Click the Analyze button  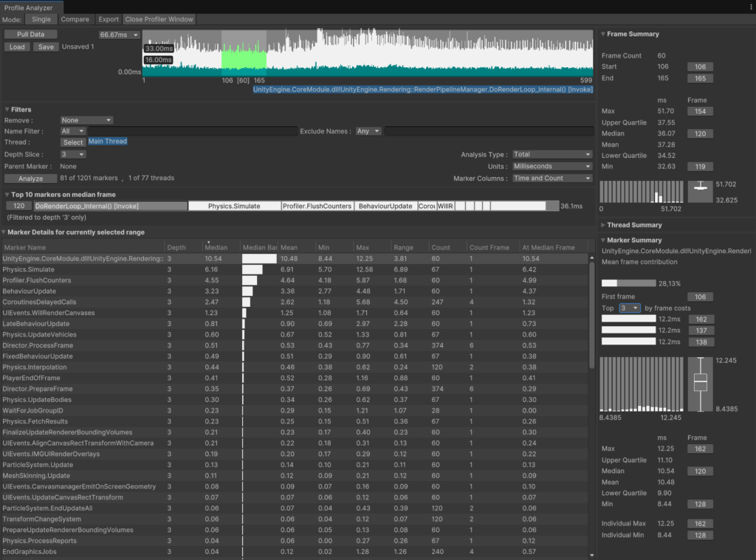tap(30, 179)
